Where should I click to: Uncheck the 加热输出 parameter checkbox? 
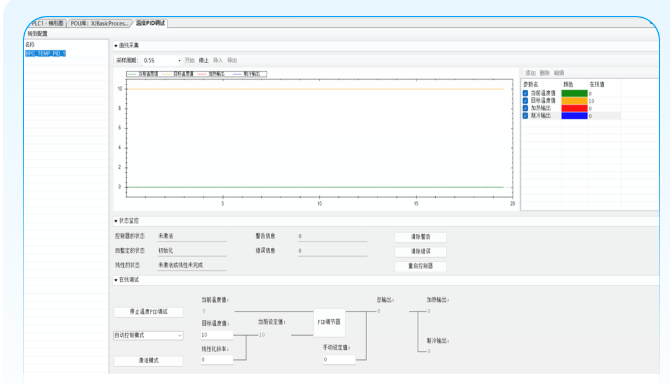point(526,109)
